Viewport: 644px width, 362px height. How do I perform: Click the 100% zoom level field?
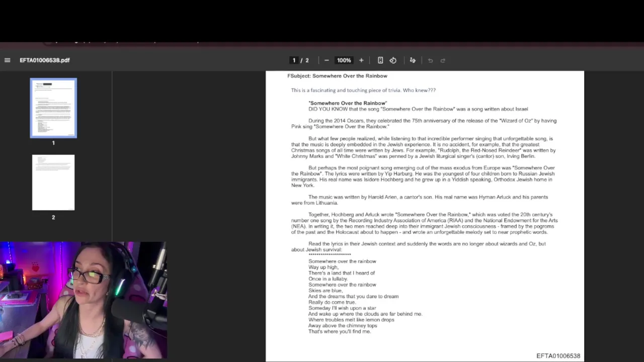click(344, 60)
